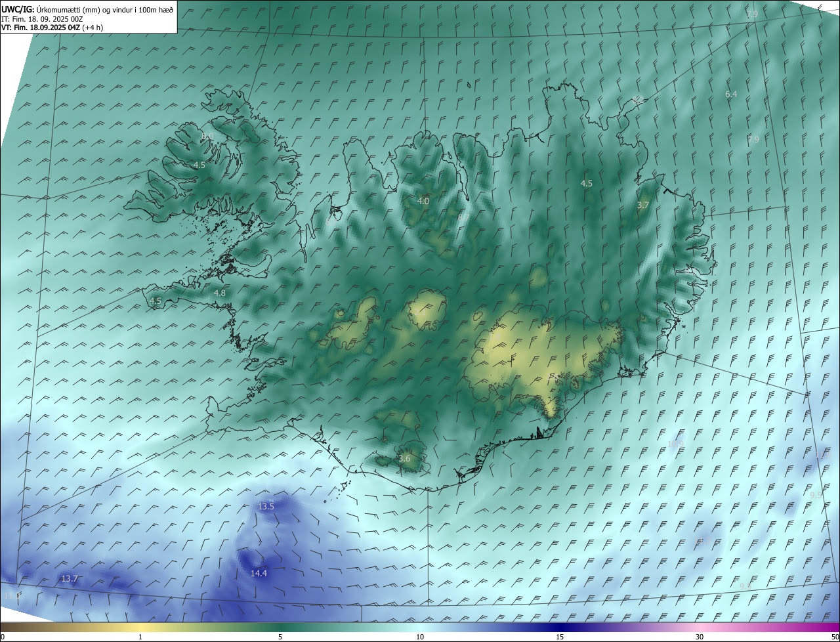
Task: Click the 7.9 value at the top edge
Action: coord(752,14)
